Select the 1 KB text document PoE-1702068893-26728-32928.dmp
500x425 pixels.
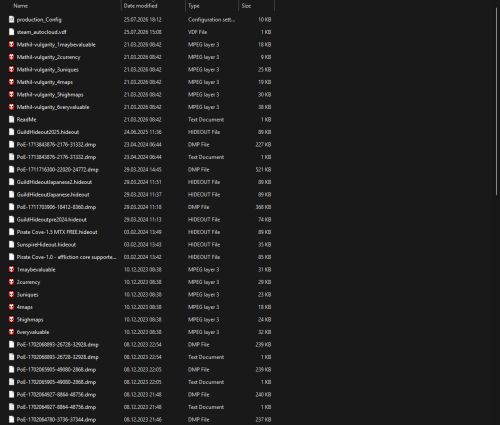58,357
